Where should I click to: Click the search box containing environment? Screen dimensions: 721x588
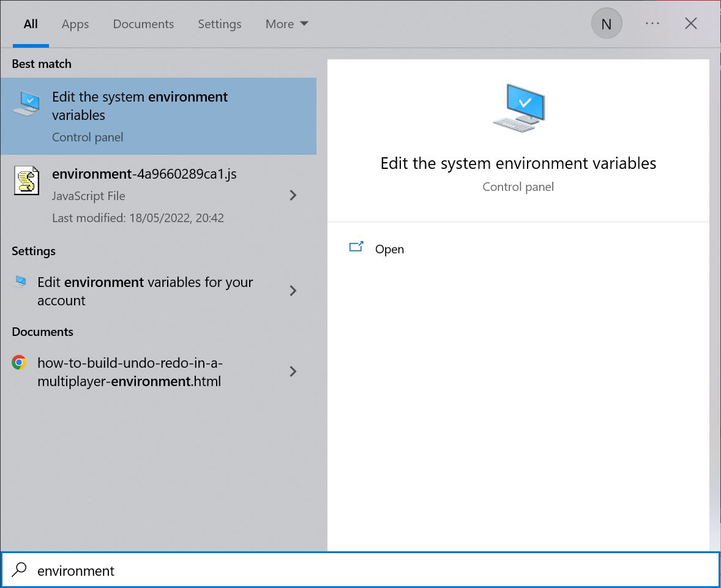click(367, 570)
